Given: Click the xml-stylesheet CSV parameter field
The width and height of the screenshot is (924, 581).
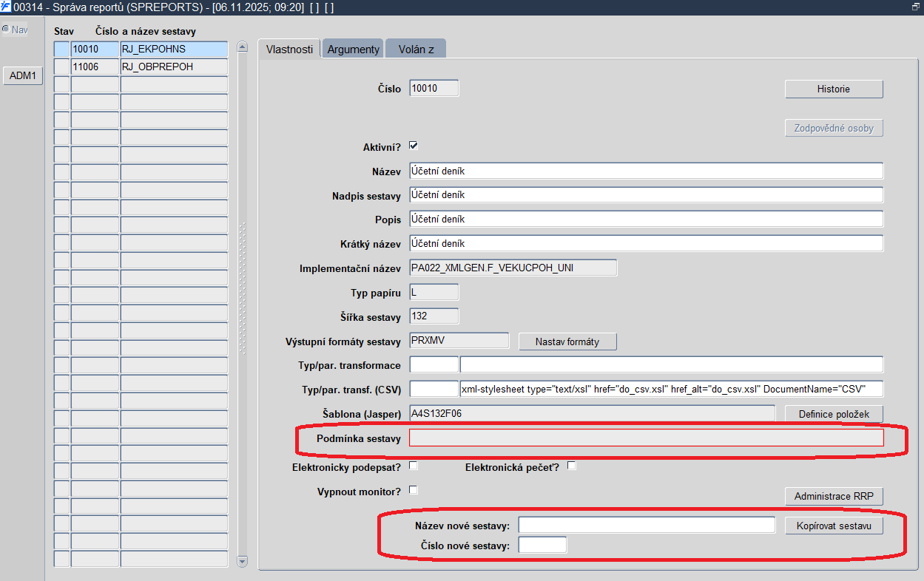Looking at the screenshot, I should (x=671, y=389).
